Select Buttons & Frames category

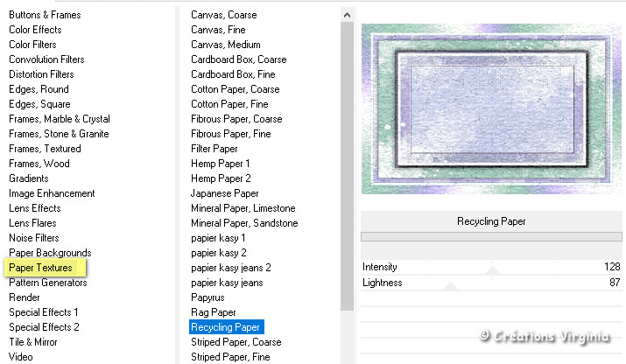click(x=45, y=15)
